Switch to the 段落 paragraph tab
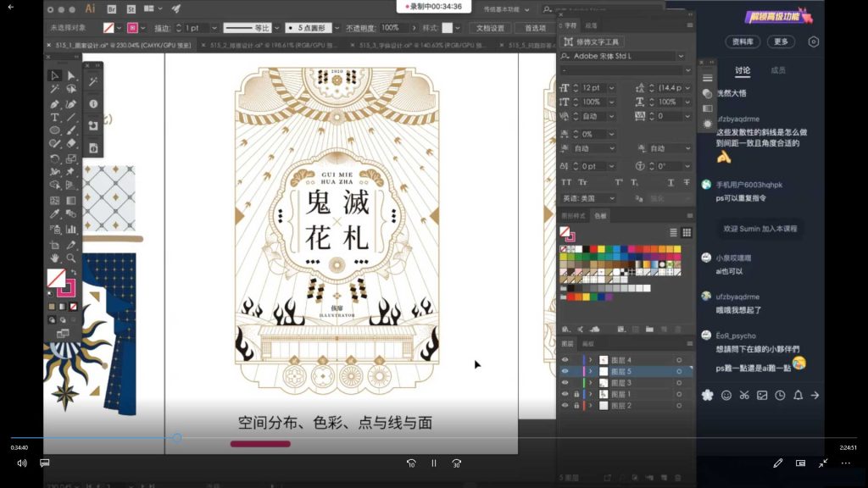Viewport: 868px width, 488px height. coord(593,25)
